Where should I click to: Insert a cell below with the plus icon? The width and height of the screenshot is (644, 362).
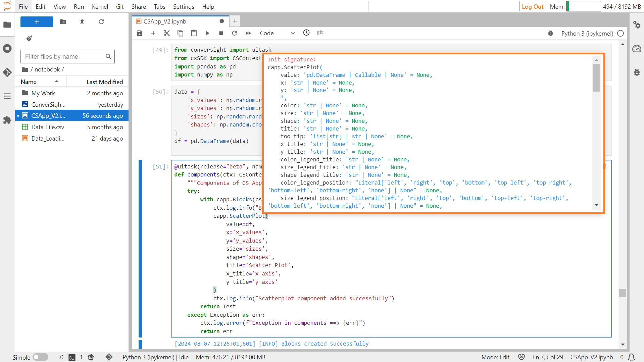pyautogui.click(x=153, y=33)
